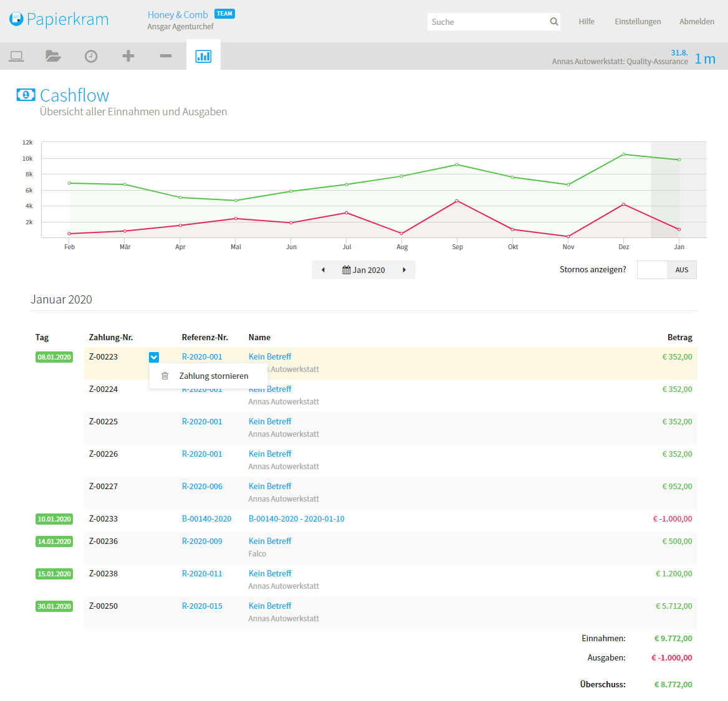This screenshot has width=728, height=701.
Task: Click the Honey & Comb account name
Action: tap(178, 15)
